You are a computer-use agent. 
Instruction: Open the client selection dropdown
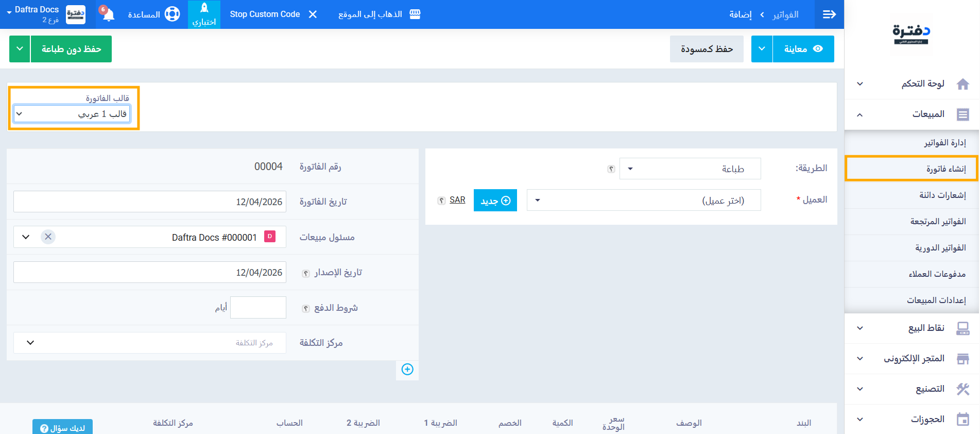643,201
